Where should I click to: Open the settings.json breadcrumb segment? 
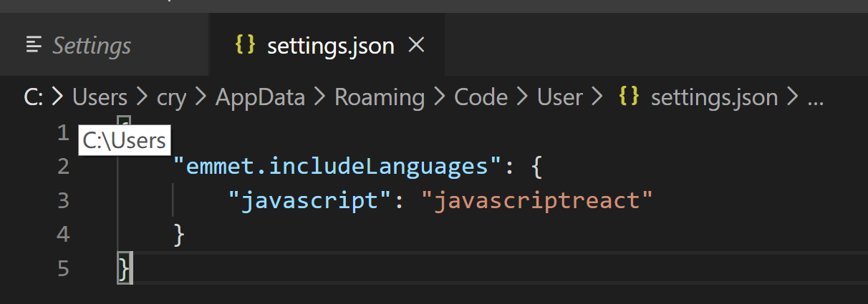pyautogui.click(x=714, y=97)
